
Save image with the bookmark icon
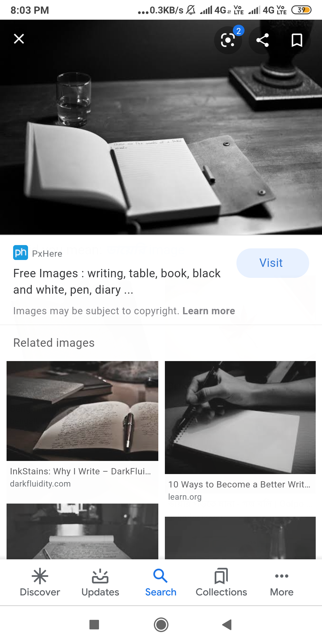pyautogui.click(x=297, y=40)
